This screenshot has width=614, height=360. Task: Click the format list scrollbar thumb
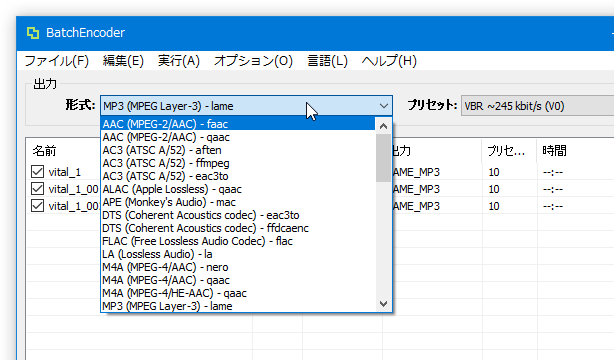pyautogui.click(x=383, y=158)
